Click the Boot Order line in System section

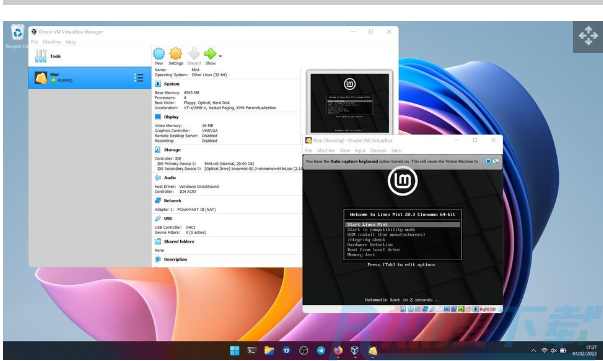coord(192,103)
